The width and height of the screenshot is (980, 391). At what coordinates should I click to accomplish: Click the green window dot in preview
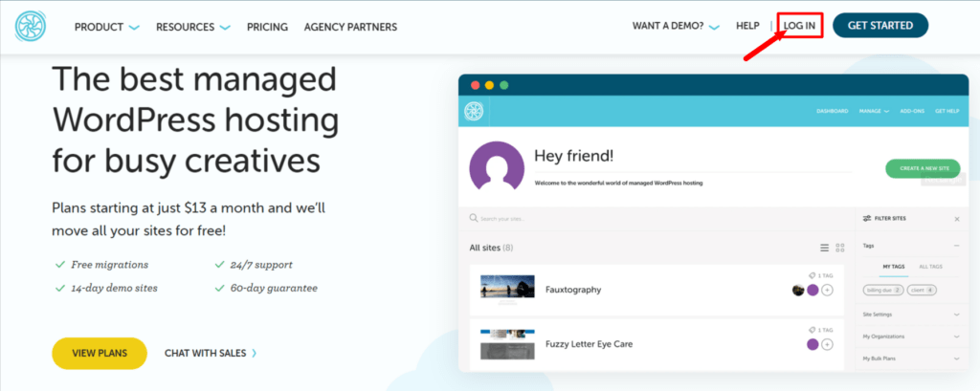503,85
